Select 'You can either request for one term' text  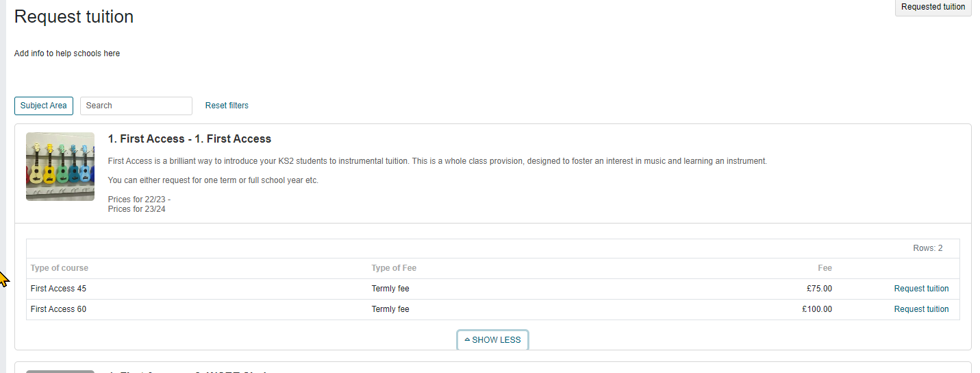point(213,180)
